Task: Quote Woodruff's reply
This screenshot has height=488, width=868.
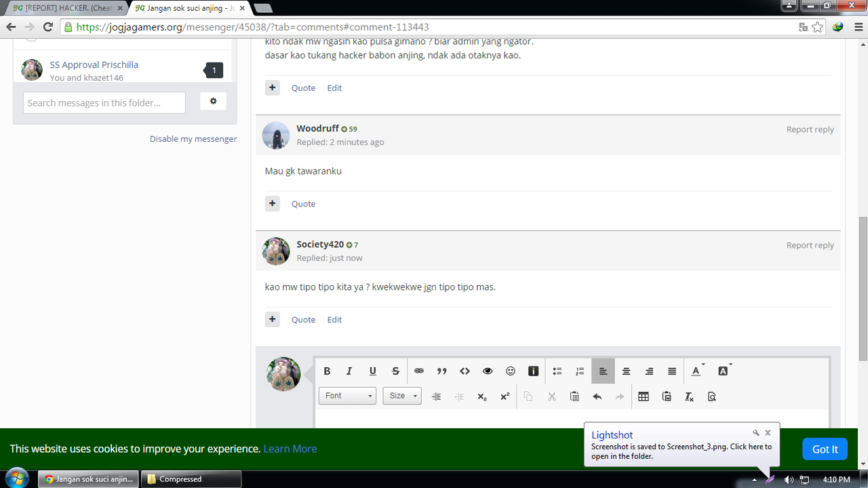Action: (303, 204)
